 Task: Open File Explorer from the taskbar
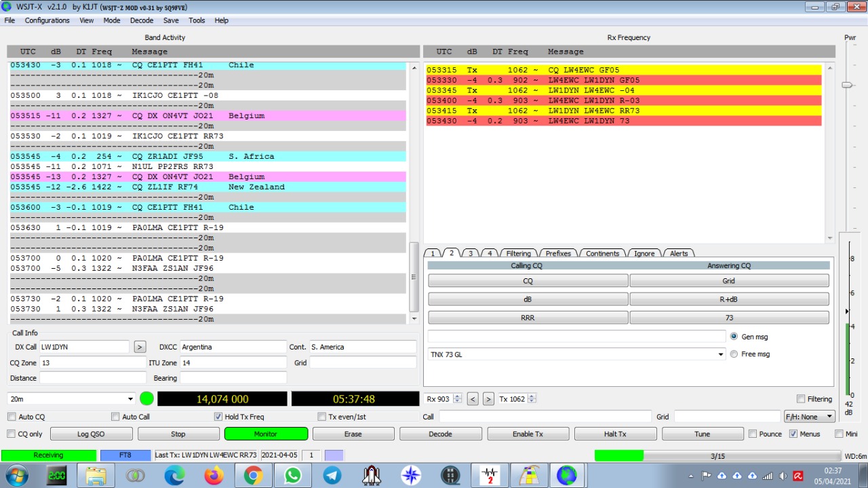point(96,476)
